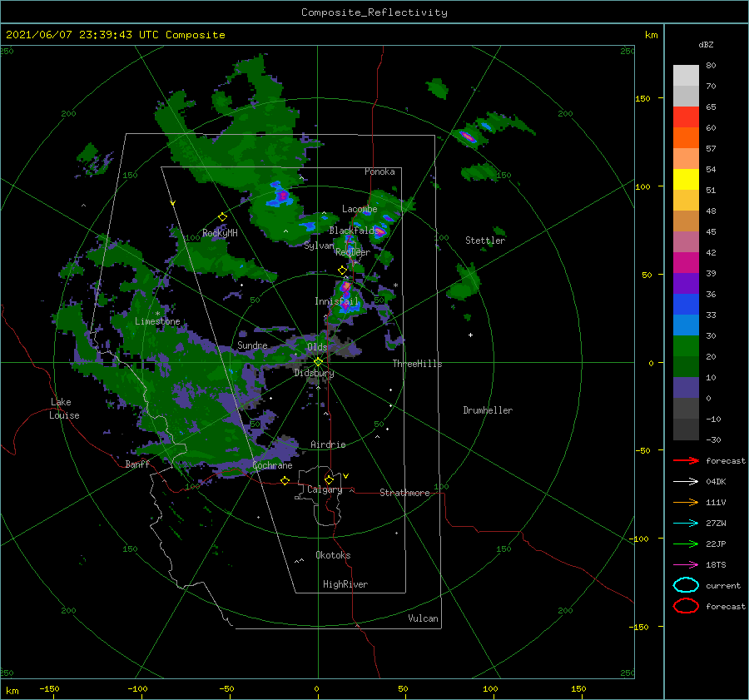Screen dimensions: 749x700
Task: Click the red forecast arrow in the legend
Action: tap(686, 460)
